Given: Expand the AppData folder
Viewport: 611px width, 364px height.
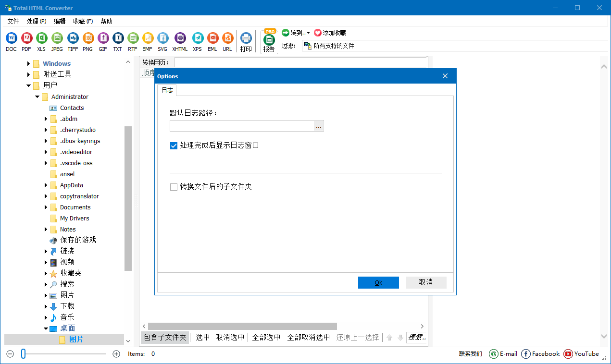Looking at the screenshot, I should point(45,185).
